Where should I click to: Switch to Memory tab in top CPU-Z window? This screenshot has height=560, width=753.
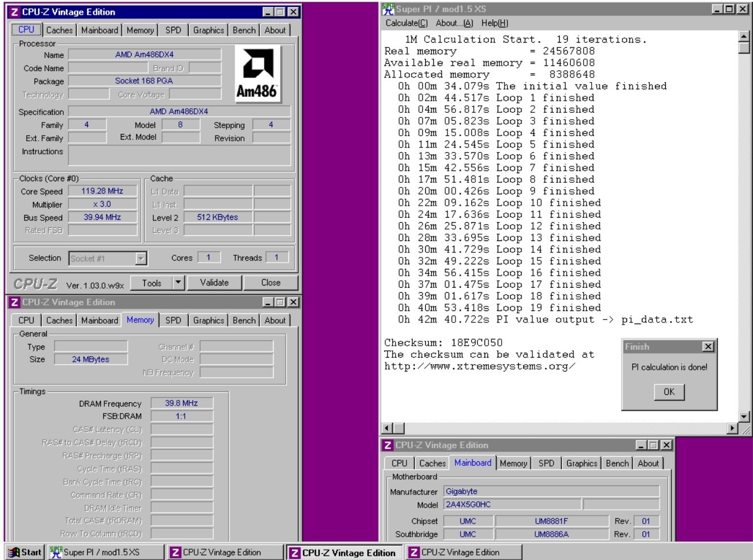[x=140, y=30]
